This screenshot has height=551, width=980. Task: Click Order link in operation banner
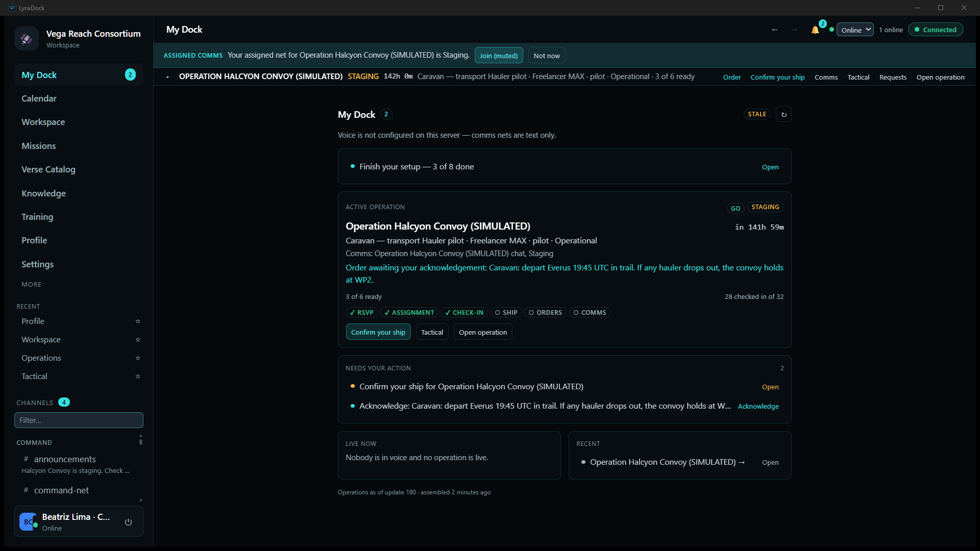[731, 77]
